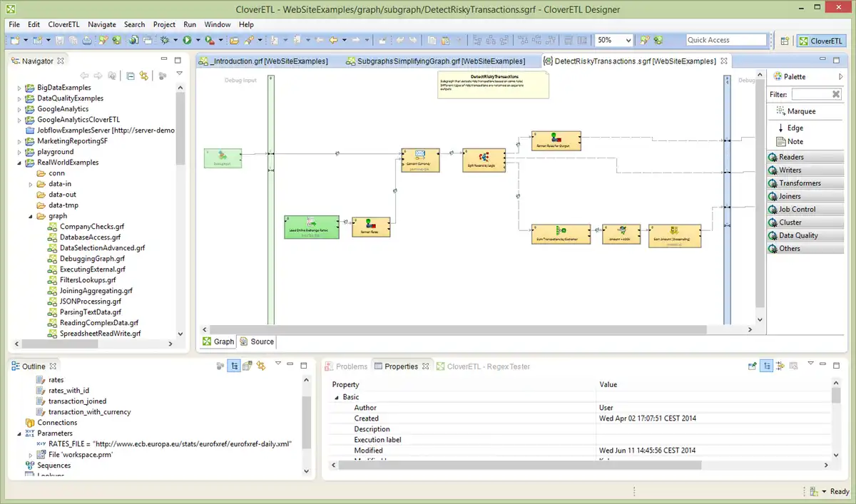Click the Load Online Exchange Rates component
This screenshot has width=856, height=504.
click(311, 227)
